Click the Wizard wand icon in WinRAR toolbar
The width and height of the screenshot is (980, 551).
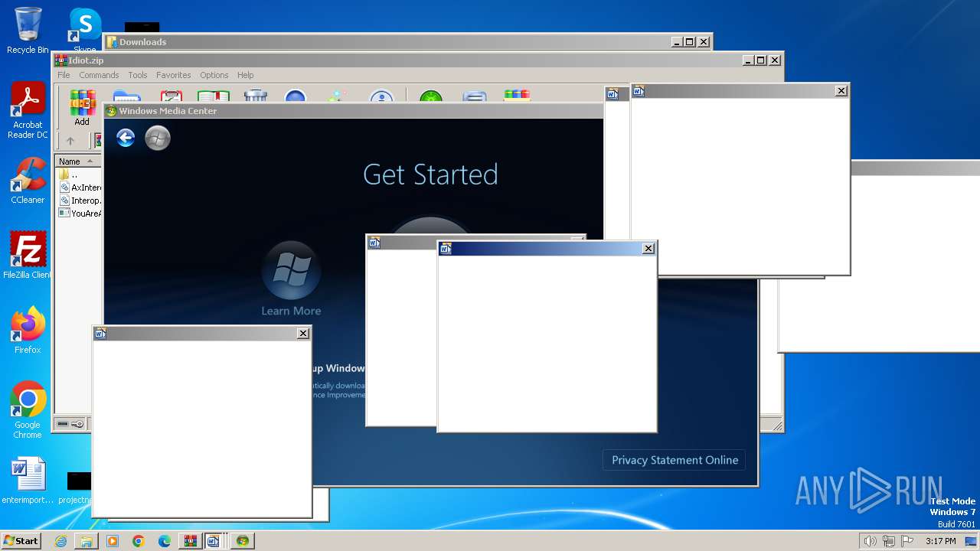tap(337, 96)
